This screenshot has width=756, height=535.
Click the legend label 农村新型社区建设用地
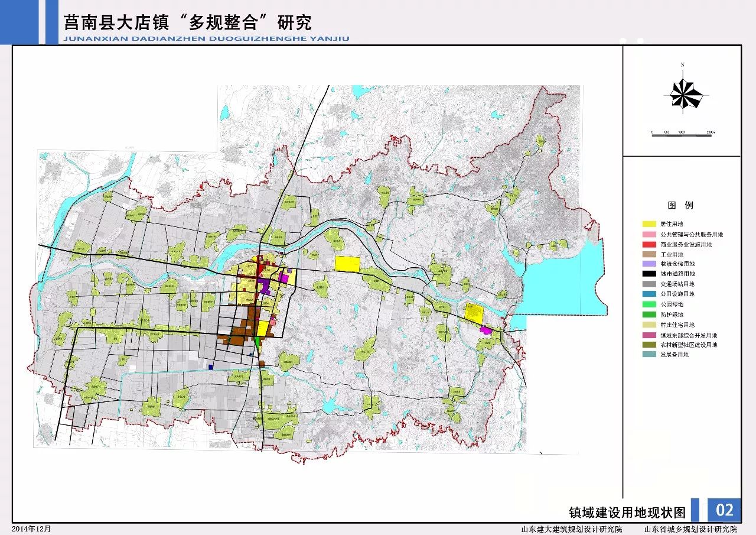point(689,345)
